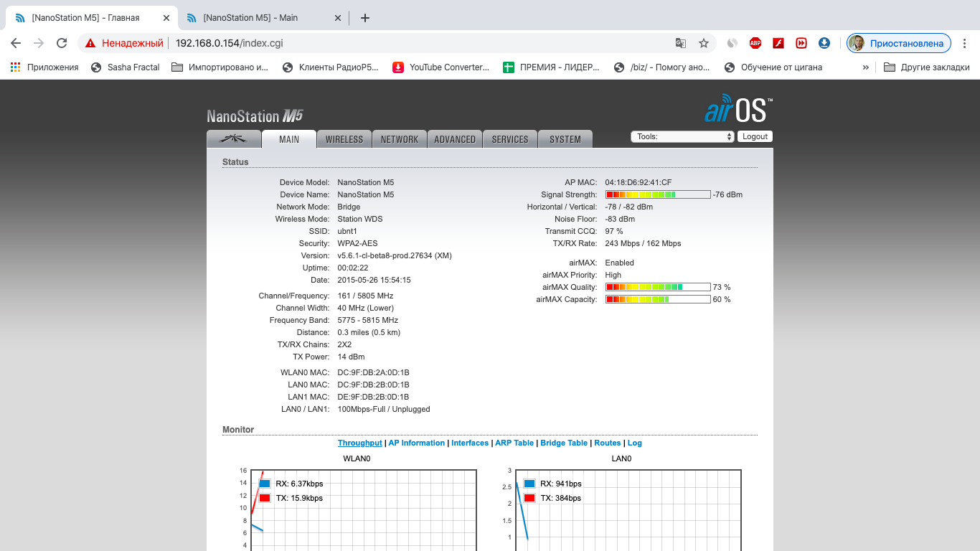Click the browser forward arrow

(x=39, y=43)
